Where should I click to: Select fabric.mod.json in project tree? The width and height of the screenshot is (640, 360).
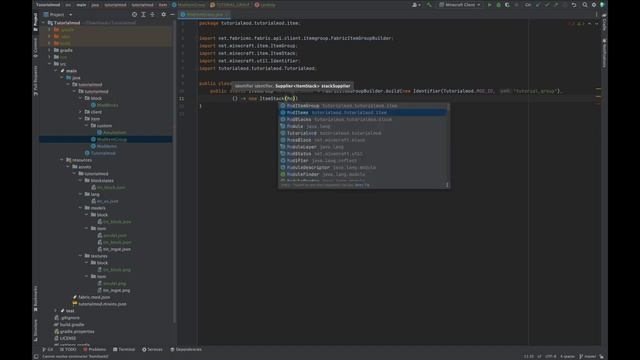click(94, 297)
